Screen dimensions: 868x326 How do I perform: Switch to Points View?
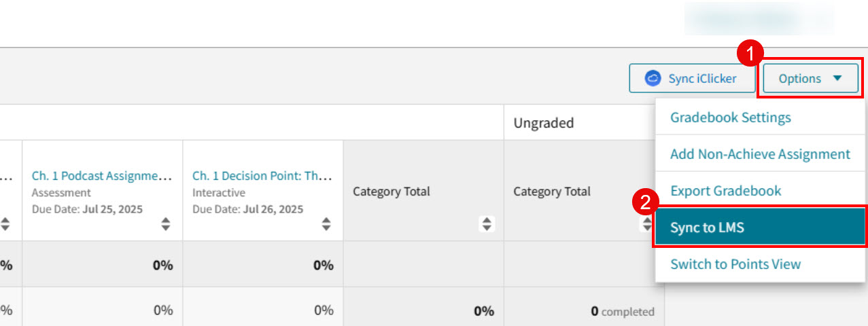tap(735, 264)
